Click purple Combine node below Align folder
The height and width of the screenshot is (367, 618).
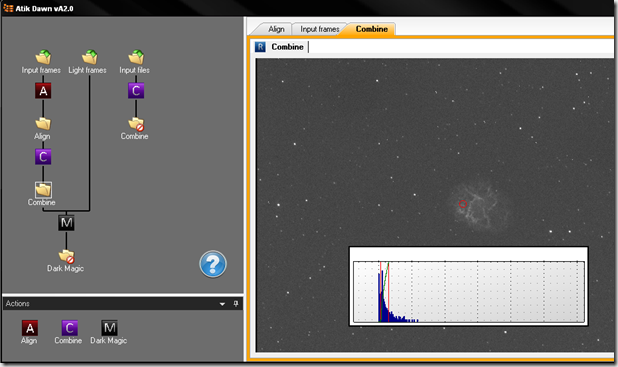[x=43, y=157]
